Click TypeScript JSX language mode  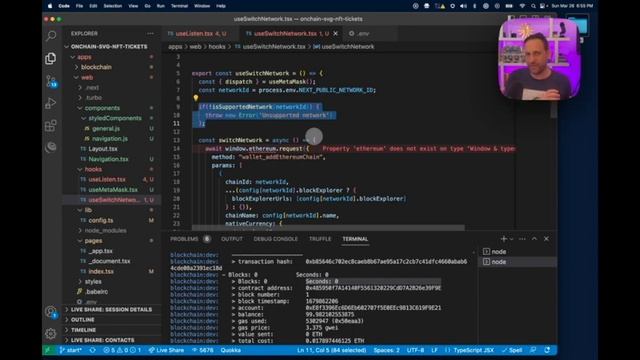(473, 350)
